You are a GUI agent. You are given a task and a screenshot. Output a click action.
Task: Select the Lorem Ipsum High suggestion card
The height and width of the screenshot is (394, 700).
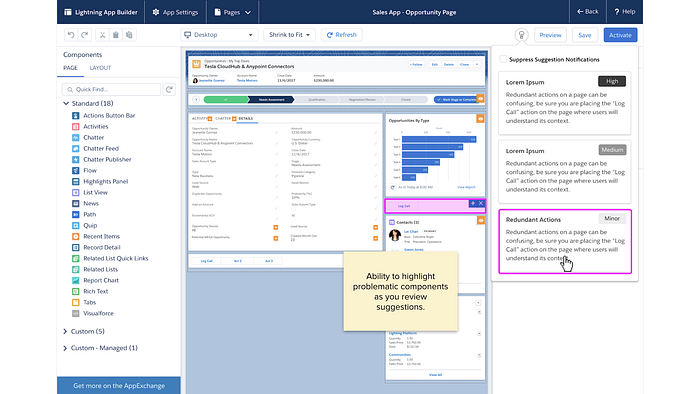[x=565, y=103]
